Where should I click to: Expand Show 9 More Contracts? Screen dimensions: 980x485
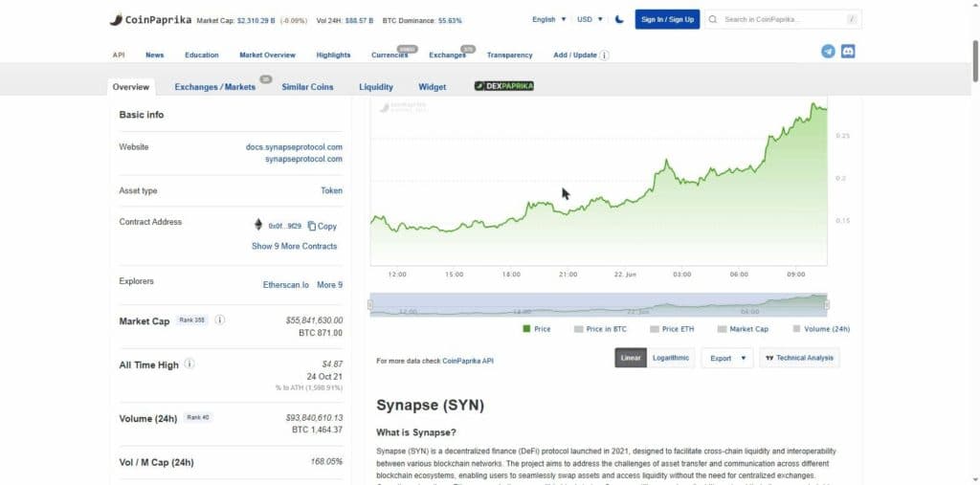[x=295, y=246]
